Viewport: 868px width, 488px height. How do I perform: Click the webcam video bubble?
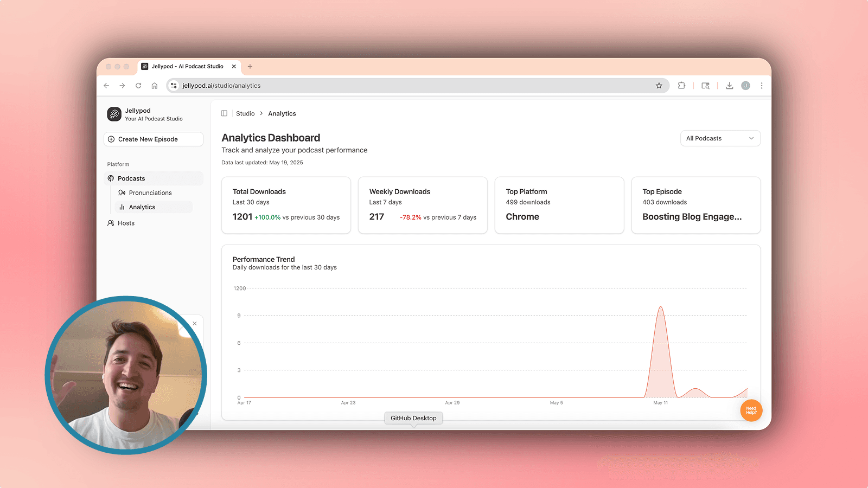point(126,375)
